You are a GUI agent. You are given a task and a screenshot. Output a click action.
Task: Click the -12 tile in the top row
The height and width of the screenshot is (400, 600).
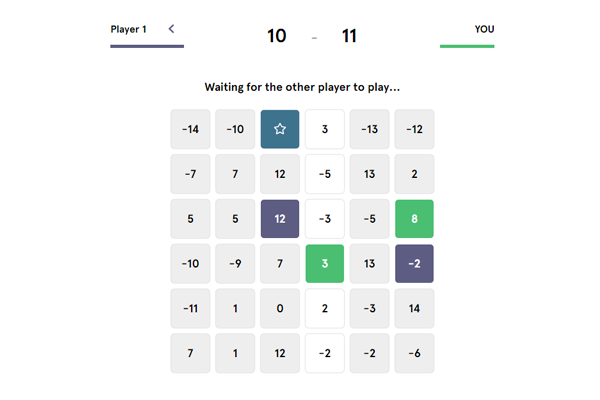tap(414, 129)
